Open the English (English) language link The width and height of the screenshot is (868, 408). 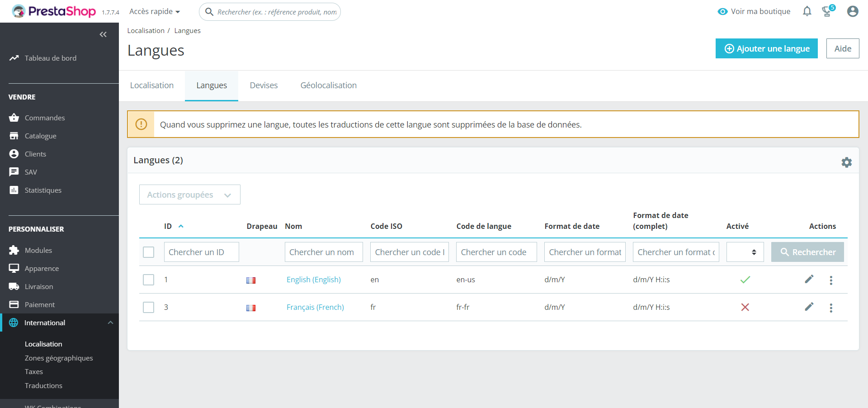pos(313,280)
